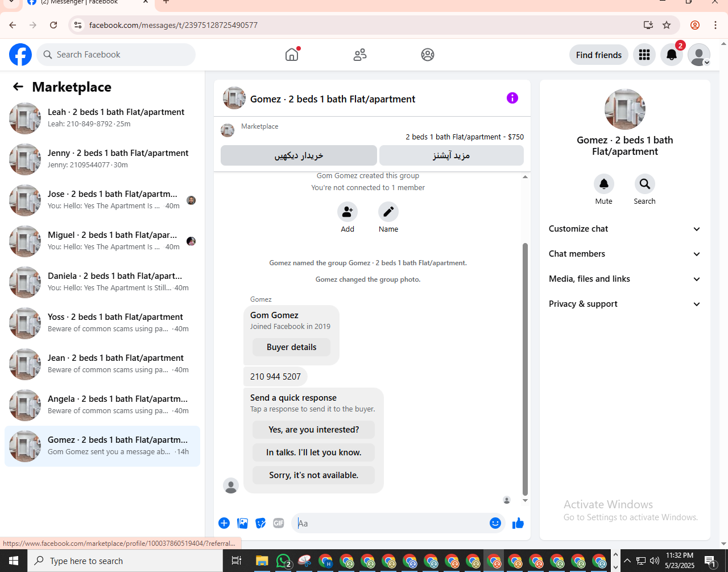Image resolution: width=728 pixels, height=572 pixels.
Task: Click chat scroll down arrow
Action: 525,500
